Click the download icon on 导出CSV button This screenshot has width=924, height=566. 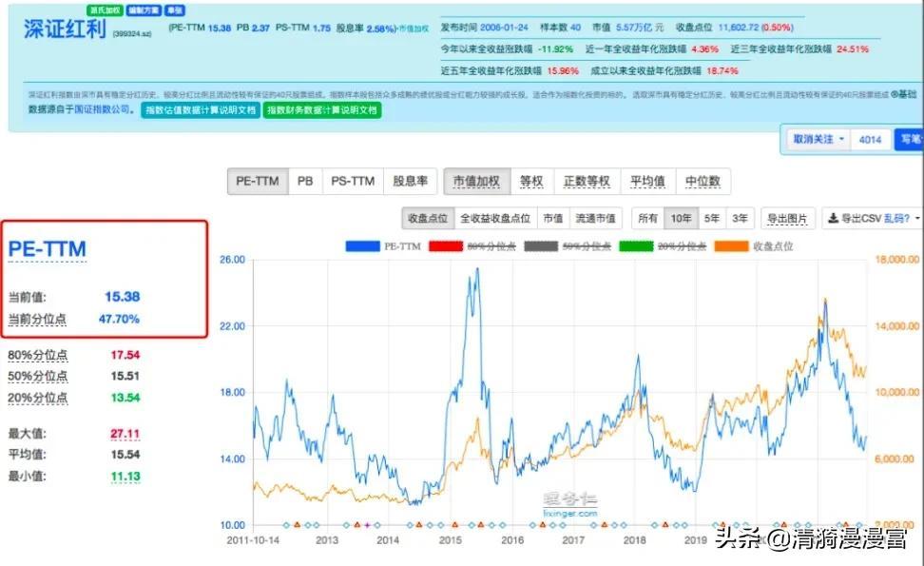click(834, 218)
